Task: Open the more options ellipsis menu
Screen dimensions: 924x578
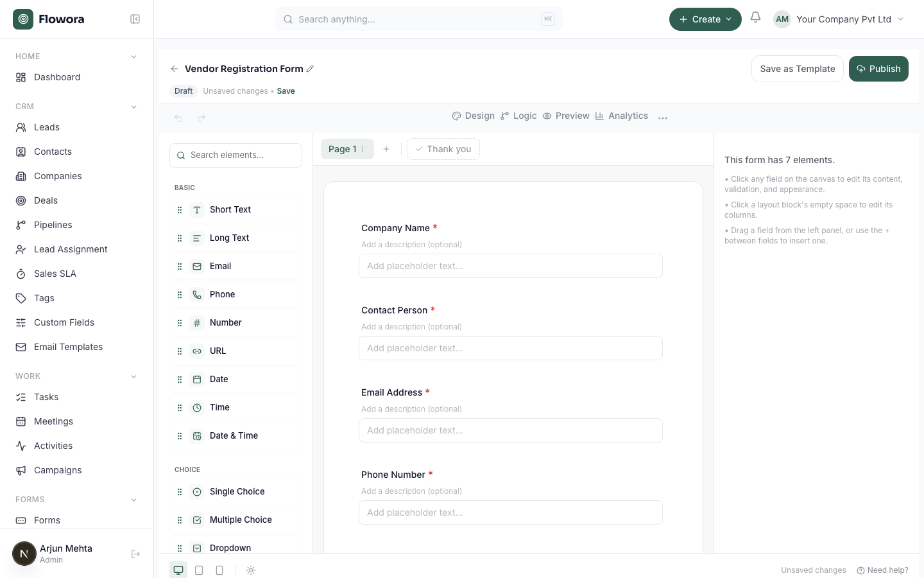Action: pos(663,117)
